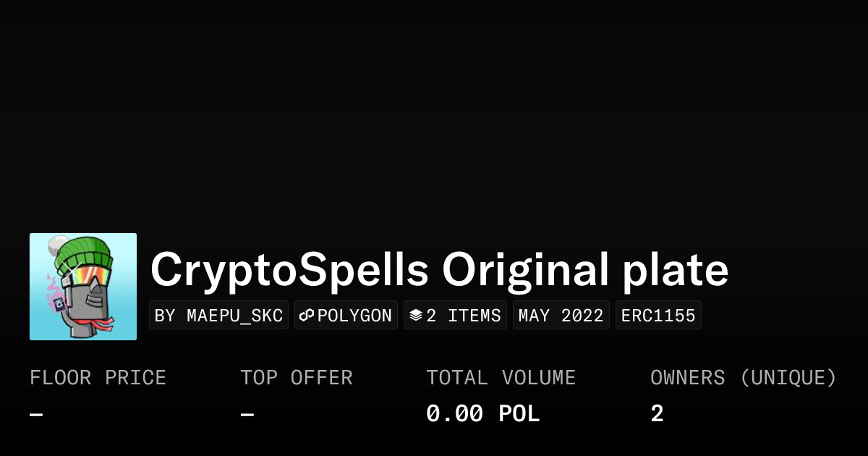
Task: Select the 0.00 POL volume value
Action: (482, 414)
